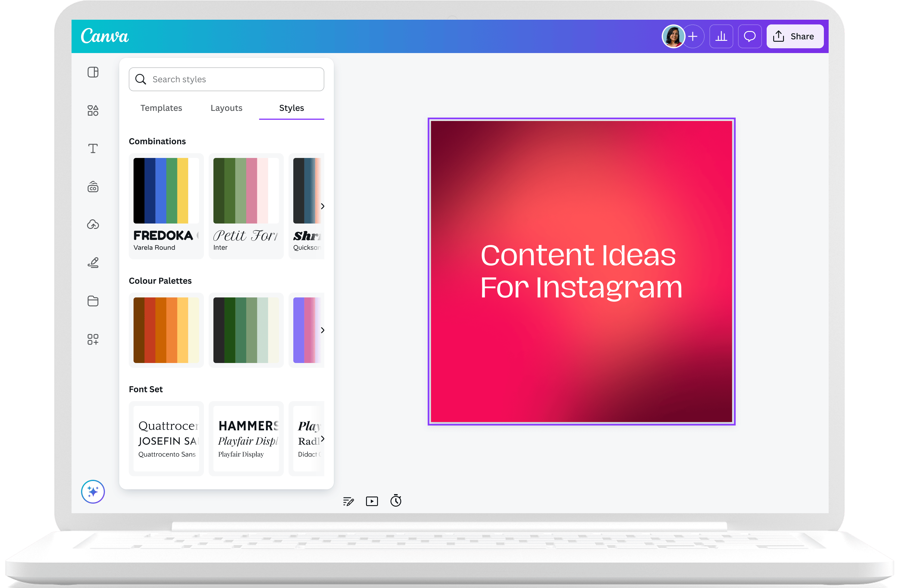Start the presentation timer
This screenshot has height=588, width=899.
point(396,501)
